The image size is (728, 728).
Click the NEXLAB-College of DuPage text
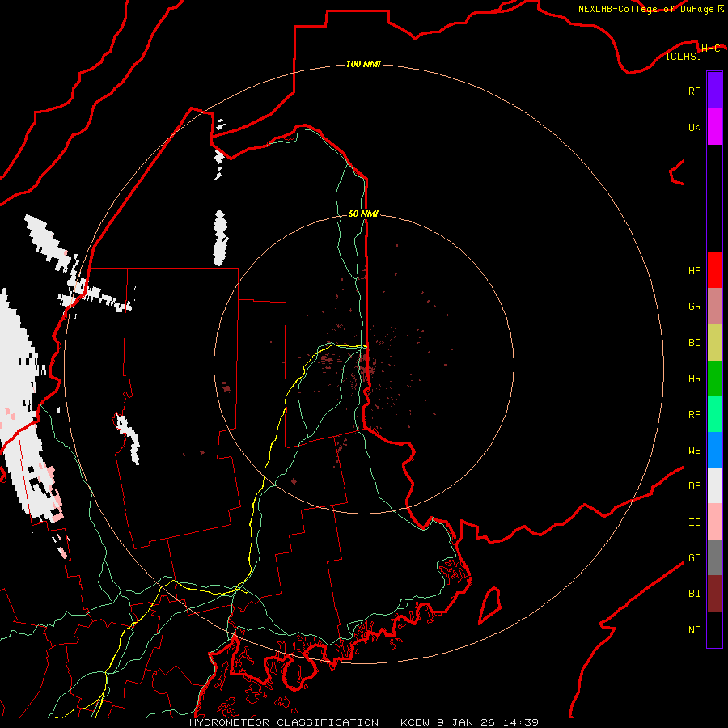pyautogui.click(x=645, y=9)
